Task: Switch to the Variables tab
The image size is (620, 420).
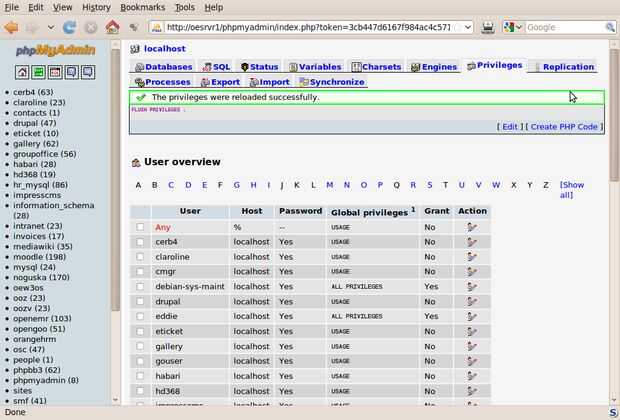Action: [x=315, y=67]
